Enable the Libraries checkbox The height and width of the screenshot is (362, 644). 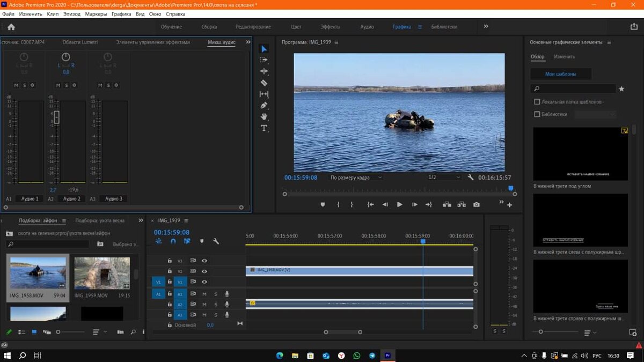coord(537,114)
